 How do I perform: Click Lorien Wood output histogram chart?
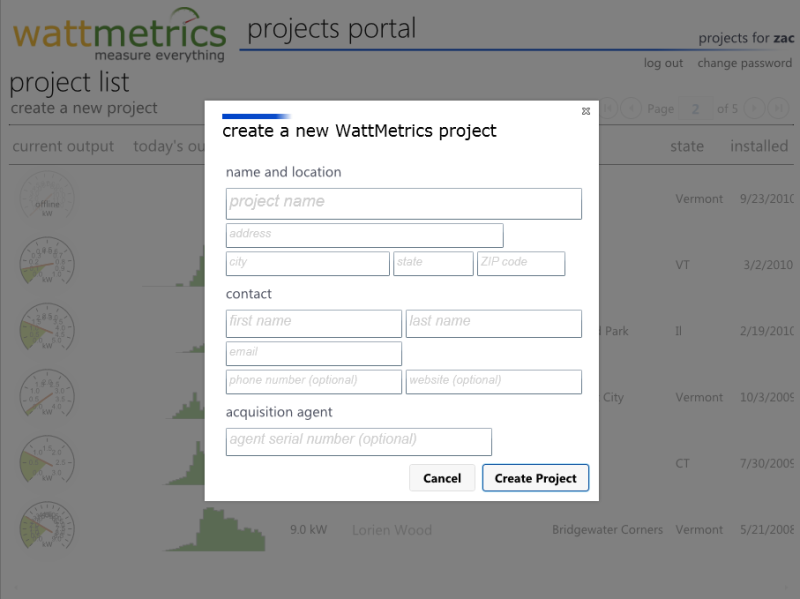[x=215, y=529]
